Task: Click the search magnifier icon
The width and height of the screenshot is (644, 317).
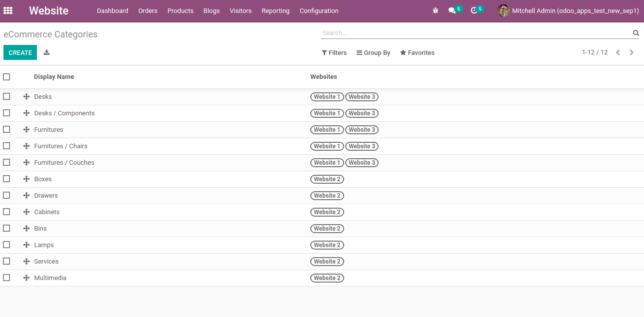Action: 636,33
